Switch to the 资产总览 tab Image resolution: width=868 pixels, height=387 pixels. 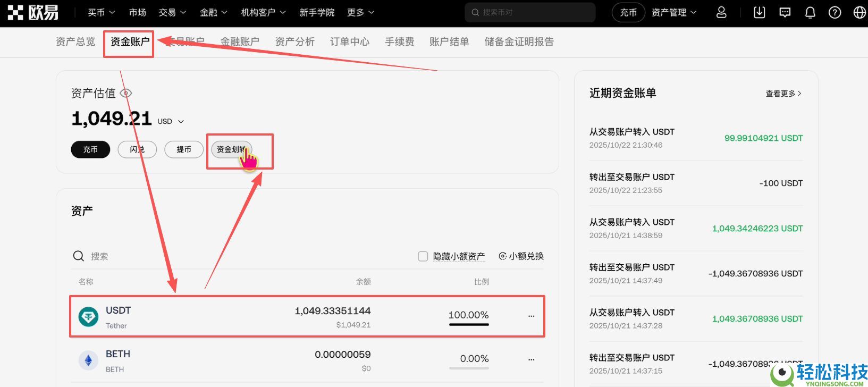(x=75, y=41)
